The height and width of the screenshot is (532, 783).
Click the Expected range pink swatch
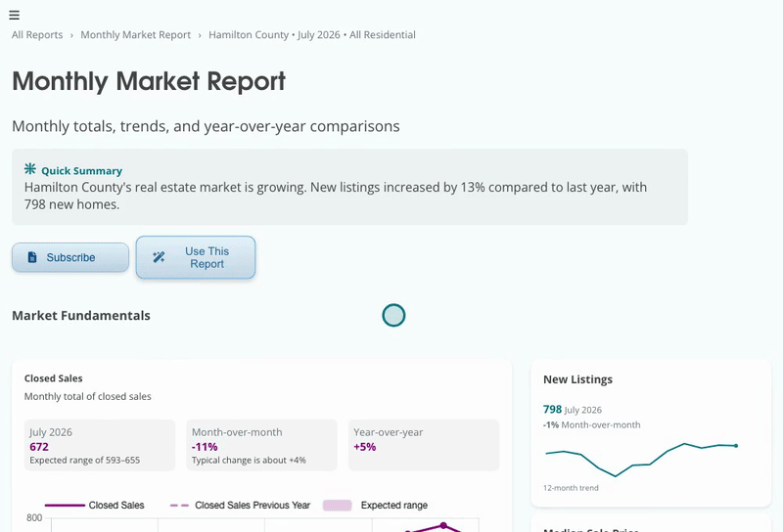point(337,505)
